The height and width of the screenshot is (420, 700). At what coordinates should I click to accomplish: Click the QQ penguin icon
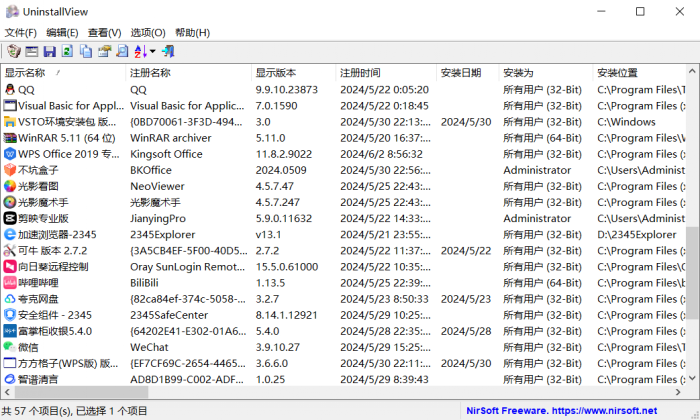[10, 90]
